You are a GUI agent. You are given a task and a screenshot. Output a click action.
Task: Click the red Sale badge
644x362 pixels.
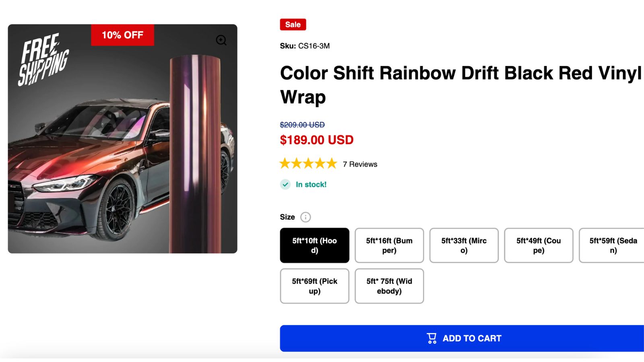tap(293, 25)
